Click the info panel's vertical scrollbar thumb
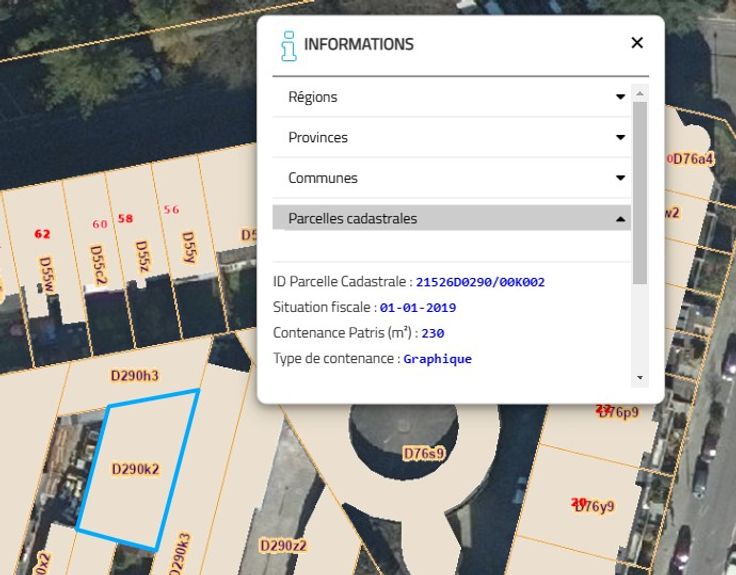Screen dimensions: 736x575 point(640,190)
